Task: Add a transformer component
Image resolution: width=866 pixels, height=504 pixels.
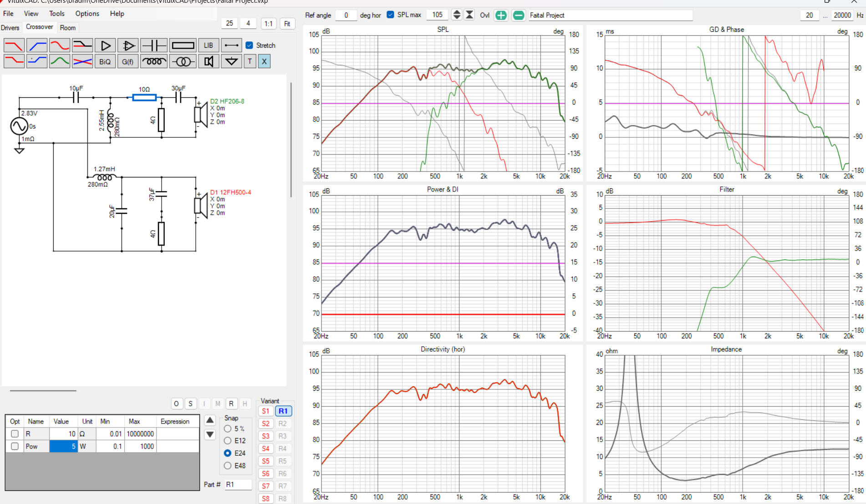Action: [183, 61]
